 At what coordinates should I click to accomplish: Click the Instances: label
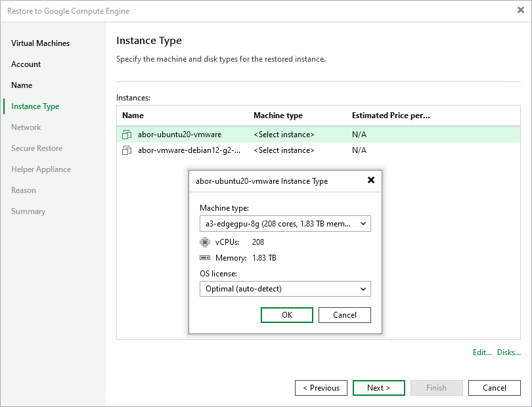[133, 98]
